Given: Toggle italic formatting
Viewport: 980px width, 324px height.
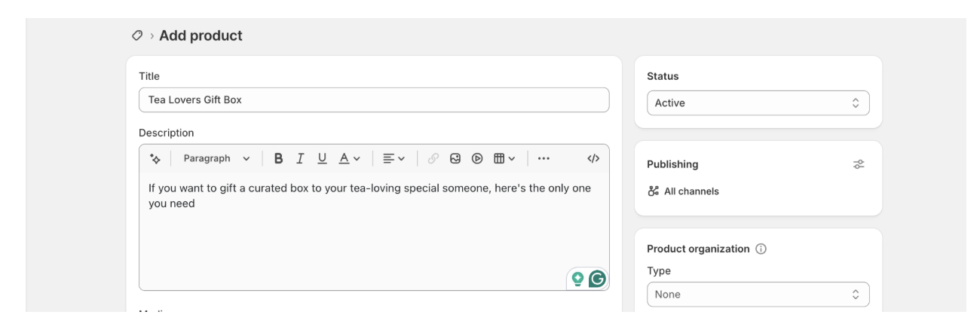Looking at the screenshot, I should click(x=300, y=158).
